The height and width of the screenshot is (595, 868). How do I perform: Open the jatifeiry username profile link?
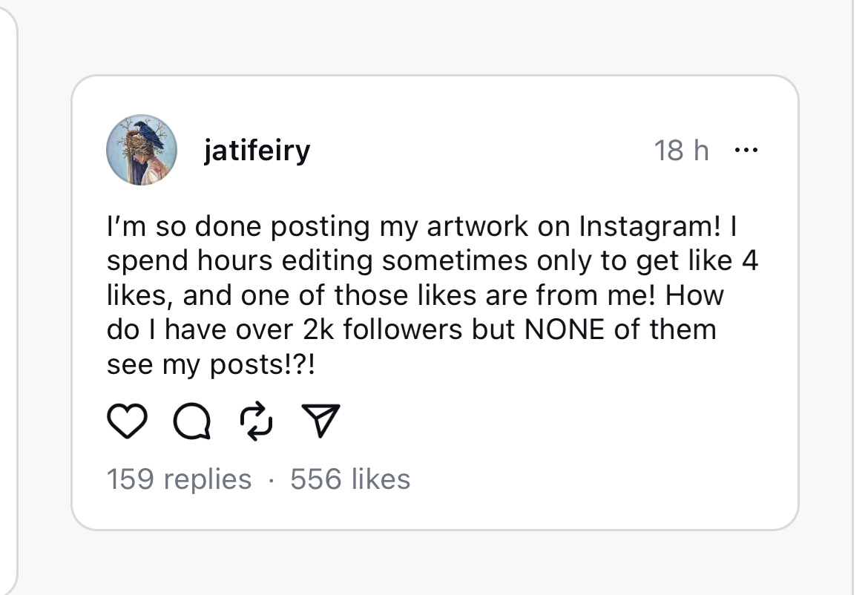click(257, 151)
